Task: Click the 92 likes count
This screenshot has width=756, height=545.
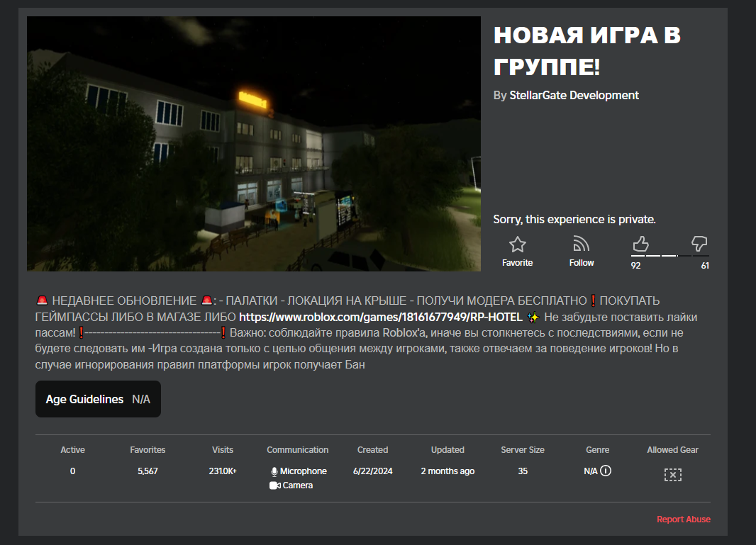Action: (636, 266)
